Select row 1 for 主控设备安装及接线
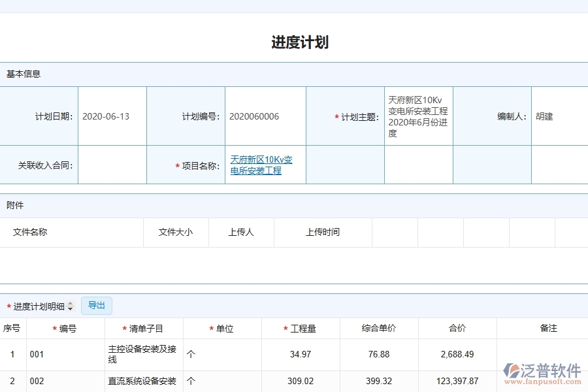 coord(12,353)
